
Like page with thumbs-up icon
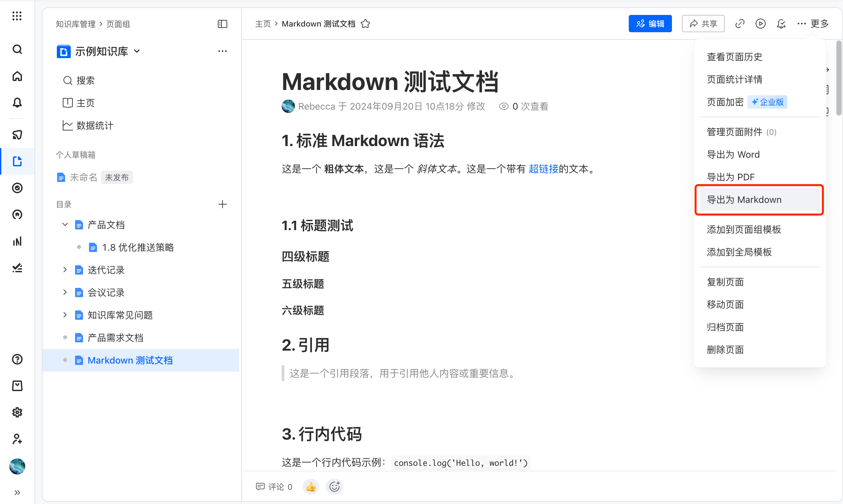coord(311,487)
